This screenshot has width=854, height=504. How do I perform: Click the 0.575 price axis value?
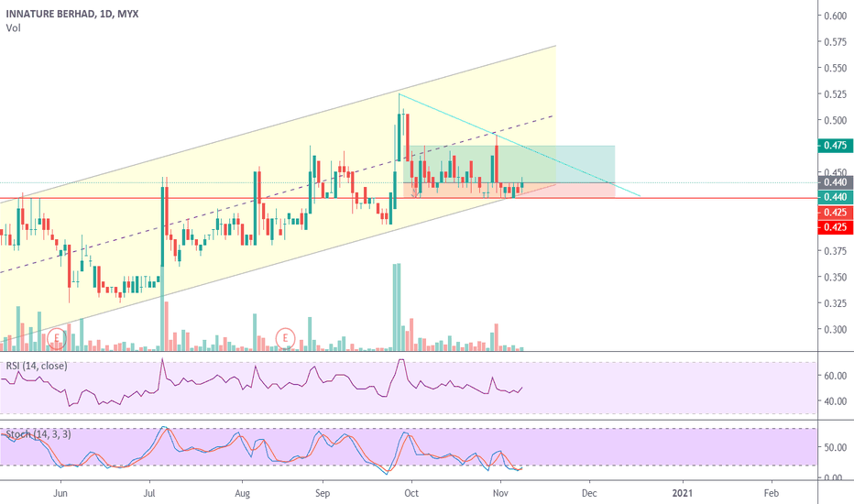(835, 42)
